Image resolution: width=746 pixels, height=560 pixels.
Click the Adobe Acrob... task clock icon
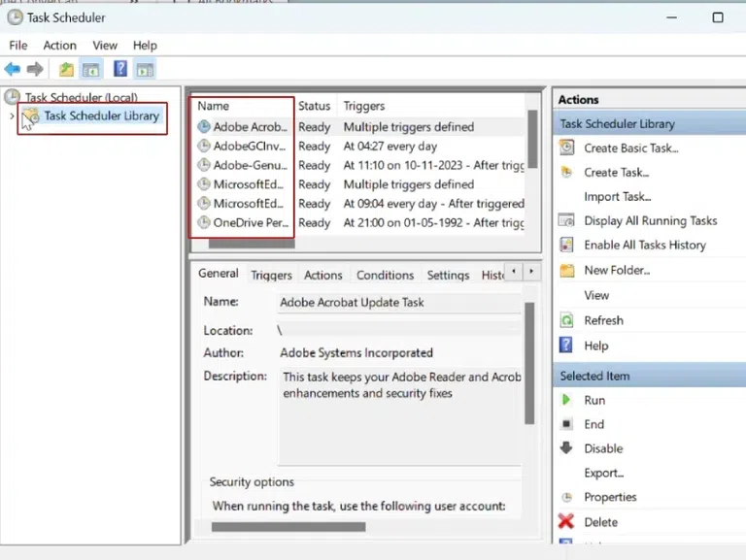pyautogui.click(x=204, y=126)
